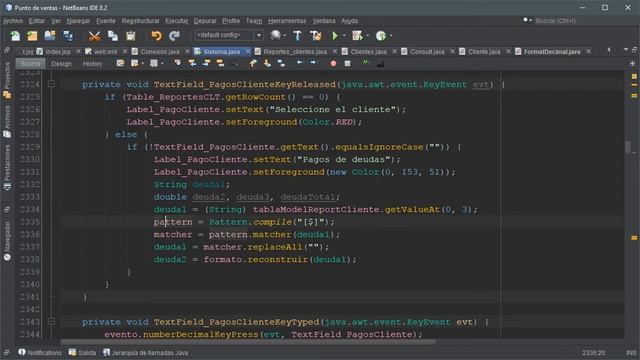Click the Toggle Bookmark icon
This screenshot has width=640, height=360.
(281, 63)
